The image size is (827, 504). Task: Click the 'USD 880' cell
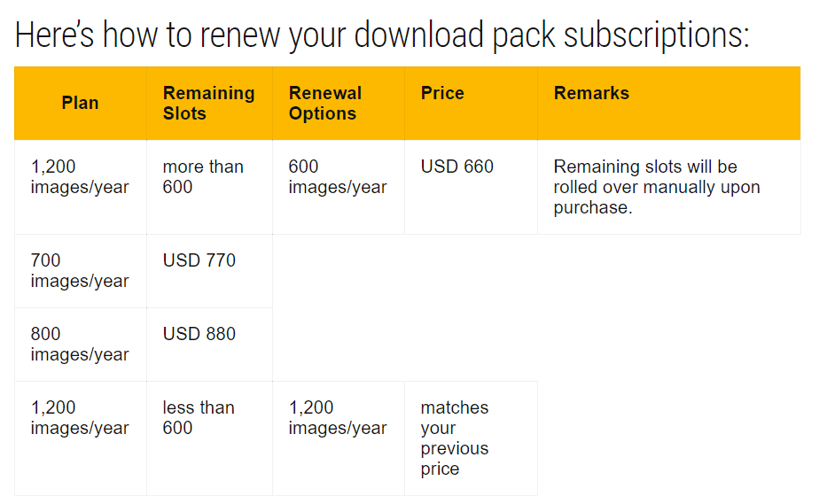click(x=199, y=334)
